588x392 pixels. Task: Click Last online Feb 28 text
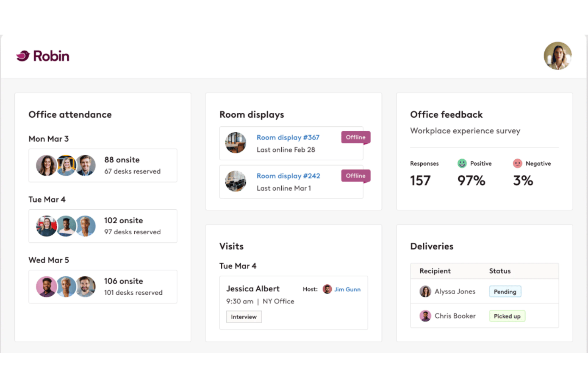coord(286,150)
